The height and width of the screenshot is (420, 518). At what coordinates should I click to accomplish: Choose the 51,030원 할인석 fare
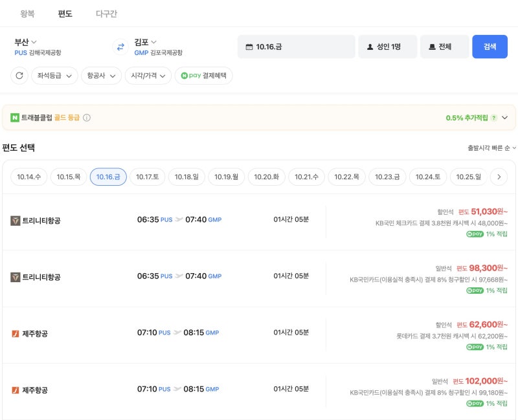[x=473, y=212]
